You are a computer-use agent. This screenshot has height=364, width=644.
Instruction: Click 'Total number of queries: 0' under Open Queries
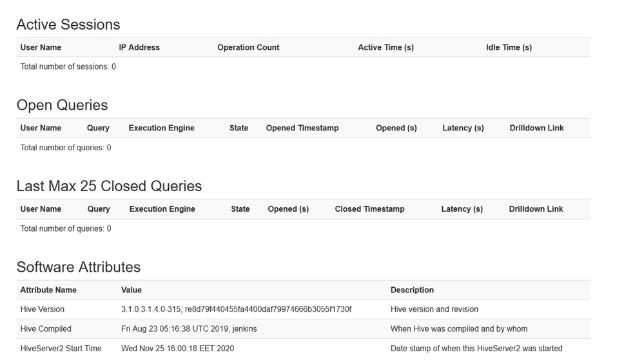tap(66, 148)
